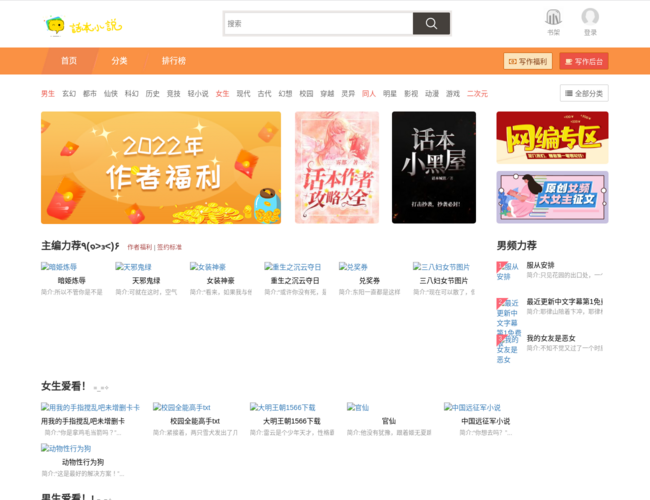The height and width of the screenshot is (500, 650).
Task: Open the book 动物性行为狗
Action: 83,462
